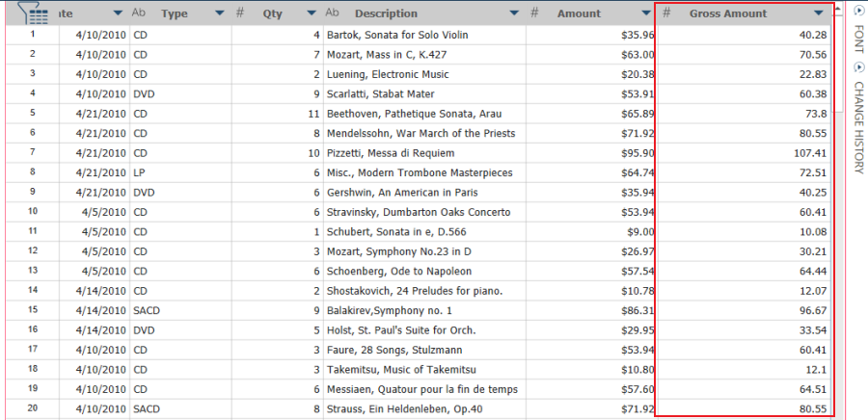868x420 pixels.
Task: Click the # type icon beside Amount
Action: [534, 13]
